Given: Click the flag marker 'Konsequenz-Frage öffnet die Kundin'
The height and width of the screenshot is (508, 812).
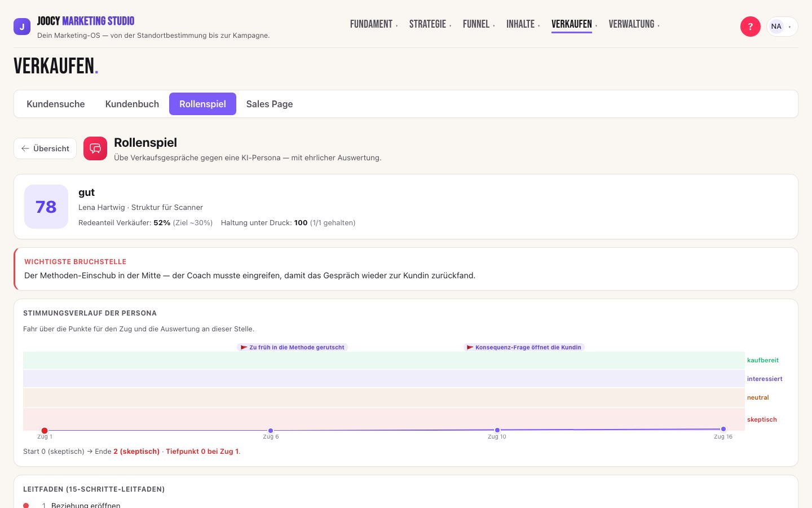Looking at the screenshot, I should click(524, 348).
